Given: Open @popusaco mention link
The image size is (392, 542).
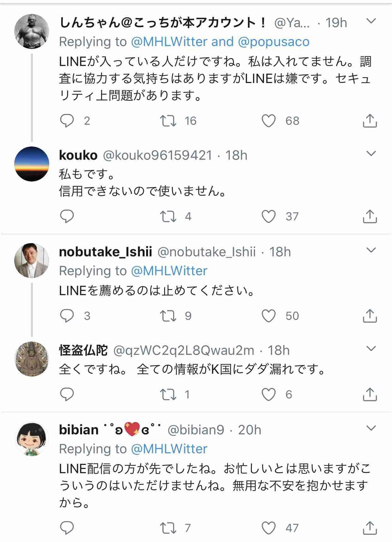Looking at the screenshot, I should (274, 42).
